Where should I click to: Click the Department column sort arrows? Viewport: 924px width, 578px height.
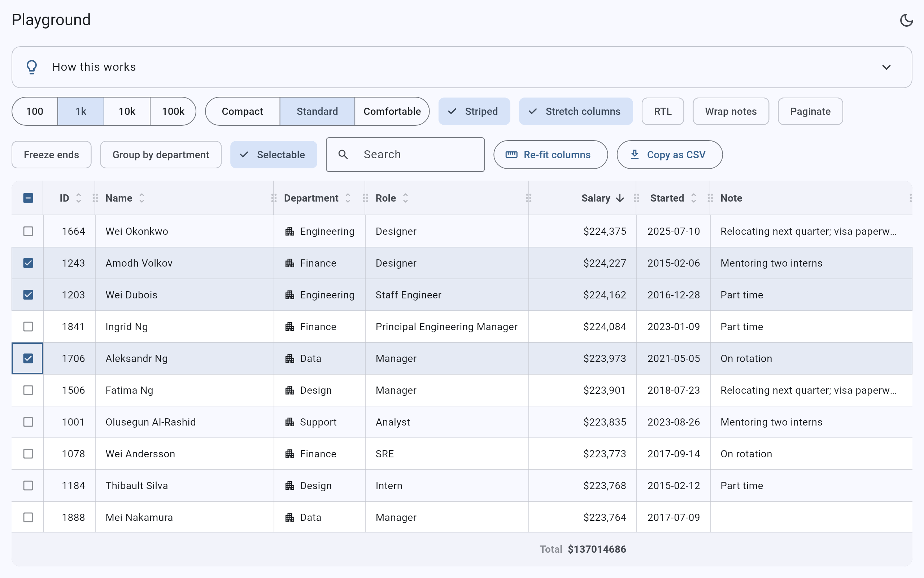[x=348, y=198]
